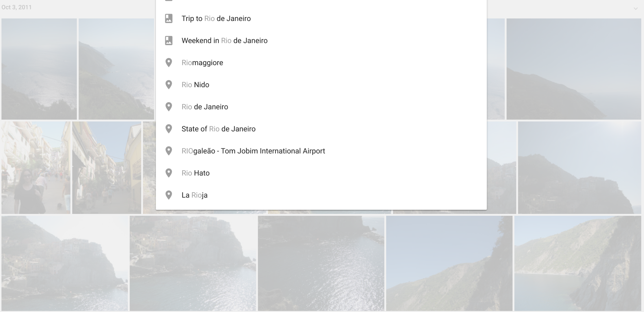Open photo of woman in black on street
The height and width of the screenshot is (312, 644).
pos(36,168)
